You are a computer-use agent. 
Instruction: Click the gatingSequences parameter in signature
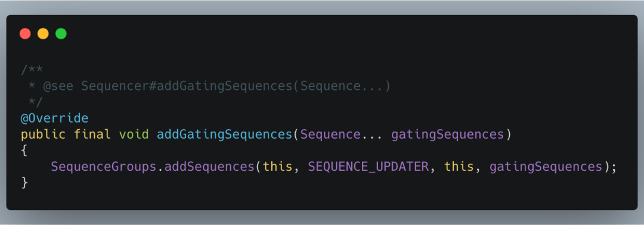tap(447, 135)
